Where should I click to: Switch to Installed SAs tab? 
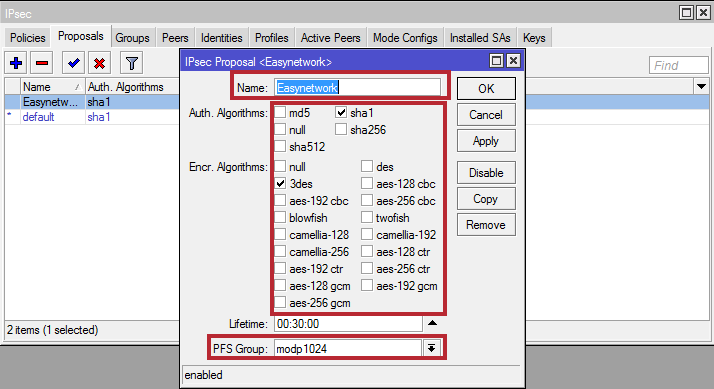pos(480,38)
